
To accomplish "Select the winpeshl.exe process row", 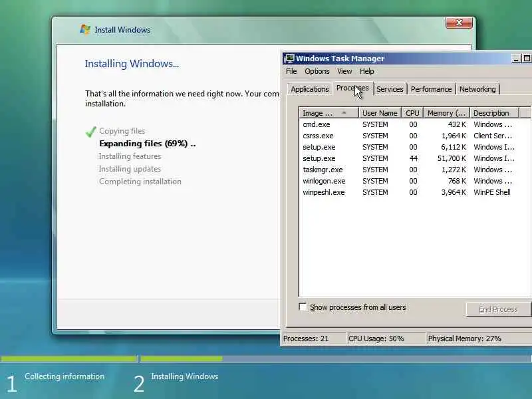I will [x=414, y=192].
